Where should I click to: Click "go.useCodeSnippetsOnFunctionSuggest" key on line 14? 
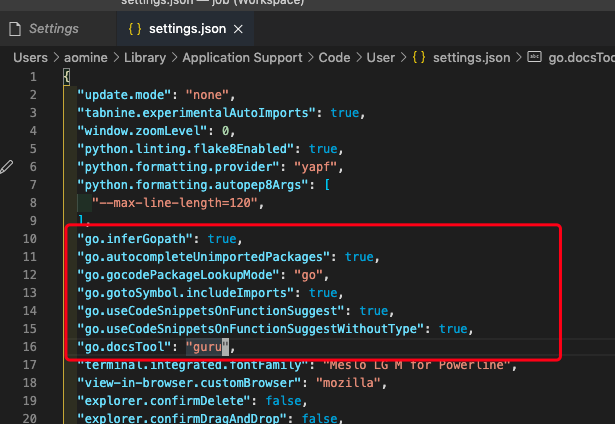click(211, 311)
